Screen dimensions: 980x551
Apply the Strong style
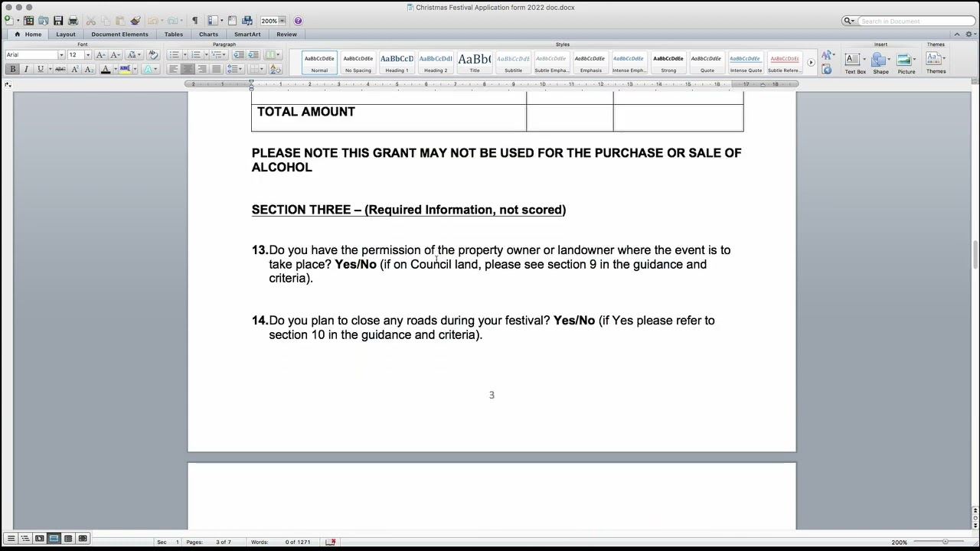pos(668,63)
